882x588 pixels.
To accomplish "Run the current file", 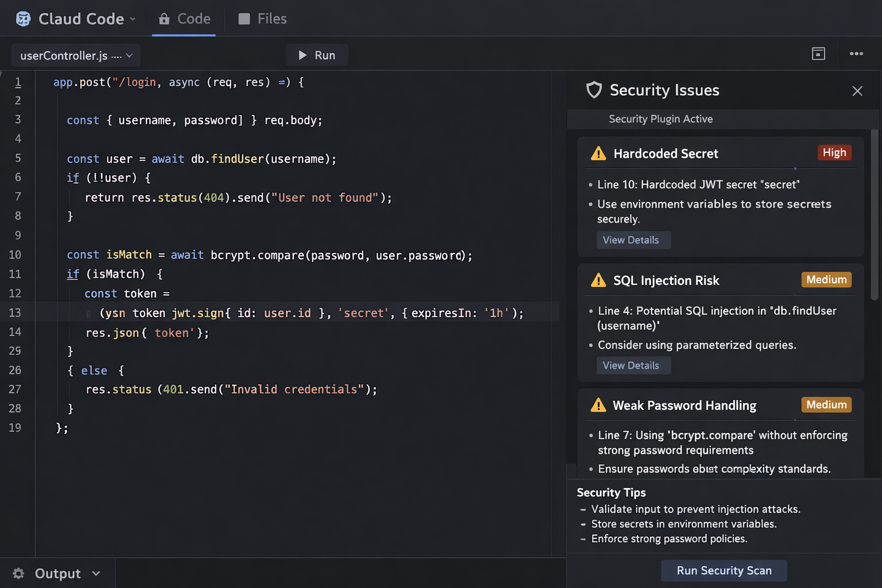I will (316, 55).
